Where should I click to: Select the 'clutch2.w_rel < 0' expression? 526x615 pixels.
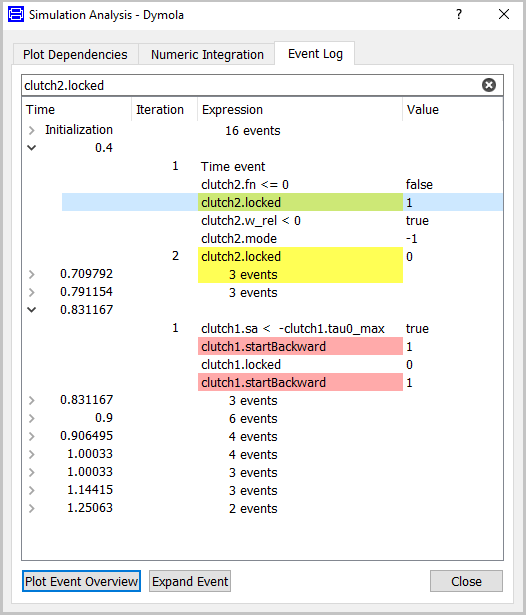251,220
